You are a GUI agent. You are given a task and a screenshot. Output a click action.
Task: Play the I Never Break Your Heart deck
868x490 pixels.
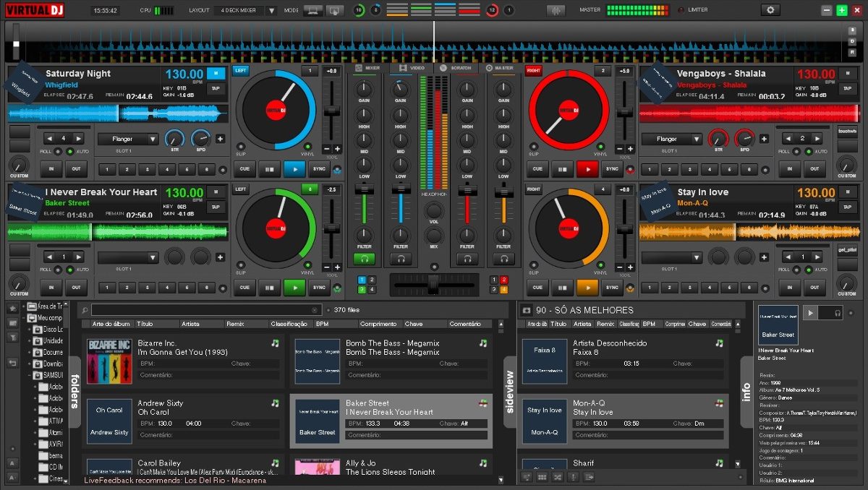[x=294, y=287]
